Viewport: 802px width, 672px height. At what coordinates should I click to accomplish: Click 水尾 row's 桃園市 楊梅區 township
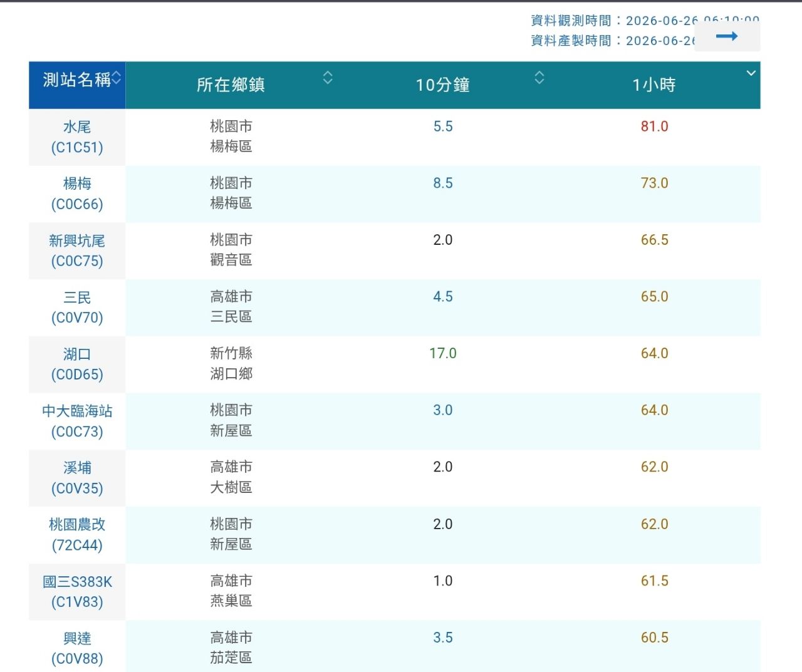[x=231, y=137]
